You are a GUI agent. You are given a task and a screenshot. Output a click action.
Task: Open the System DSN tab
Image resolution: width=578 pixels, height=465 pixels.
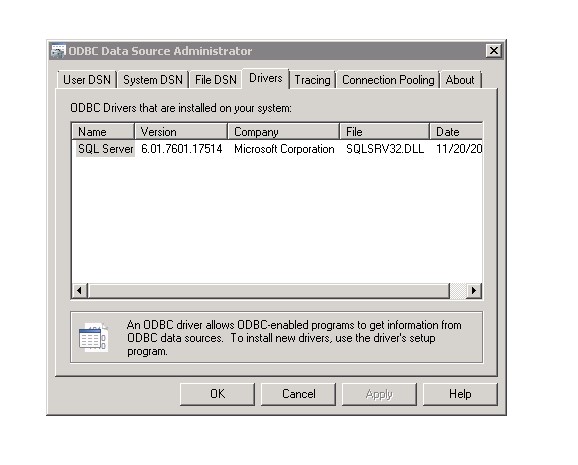[x=153, y=80]
